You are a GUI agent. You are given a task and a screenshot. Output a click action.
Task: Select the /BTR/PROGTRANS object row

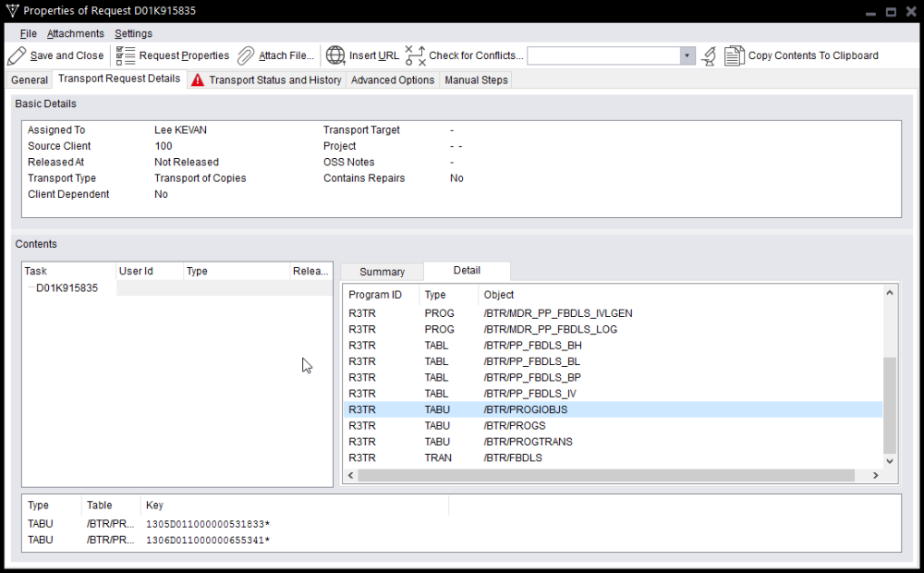pos(528,442)
